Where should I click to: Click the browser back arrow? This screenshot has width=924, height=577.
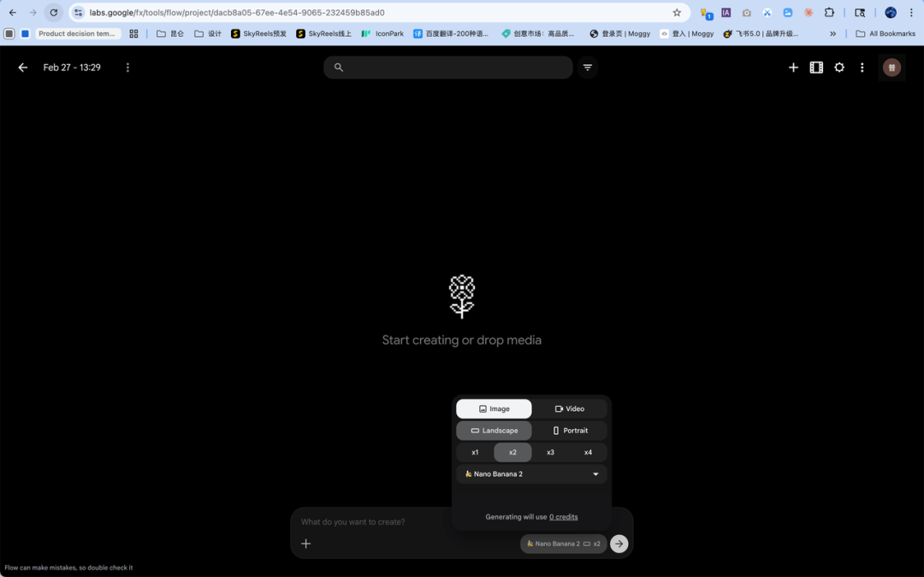(x=12, y=12)
